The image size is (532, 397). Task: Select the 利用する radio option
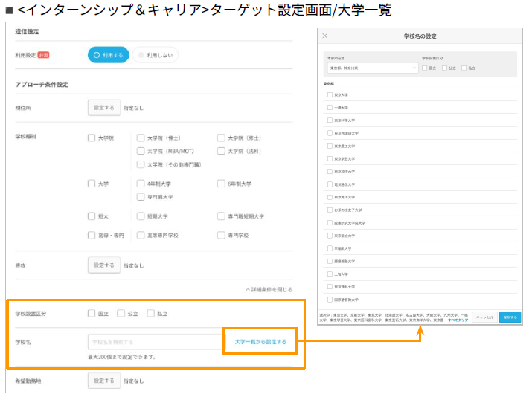point(108,55)
